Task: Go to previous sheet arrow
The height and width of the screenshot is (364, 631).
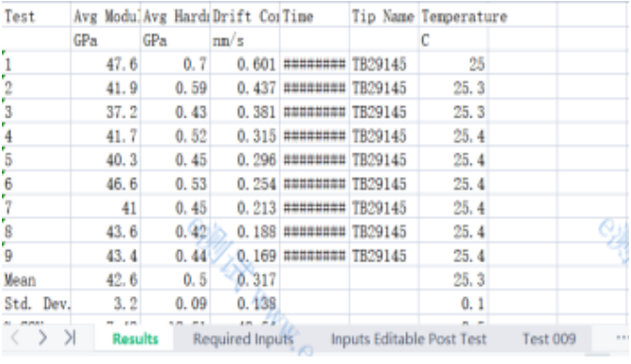Action: (15, 338)
